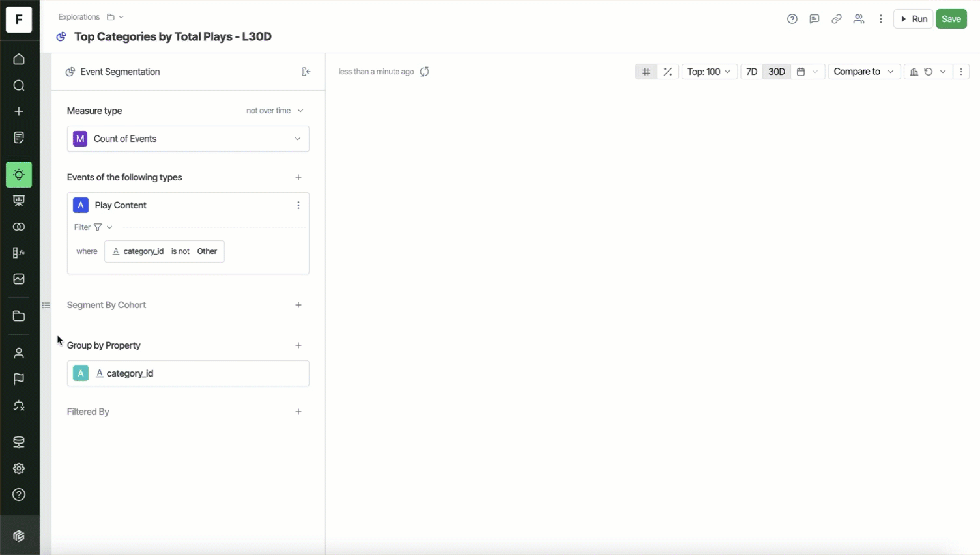Viewport: 980px width, 555px height.
Task: Select the highlighted lightbulb explorations icon
Action: coord(19,175)
